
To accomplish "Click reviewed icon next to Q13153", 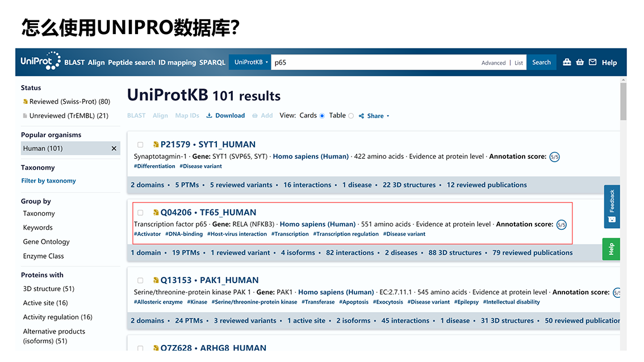I will point(156,280).
